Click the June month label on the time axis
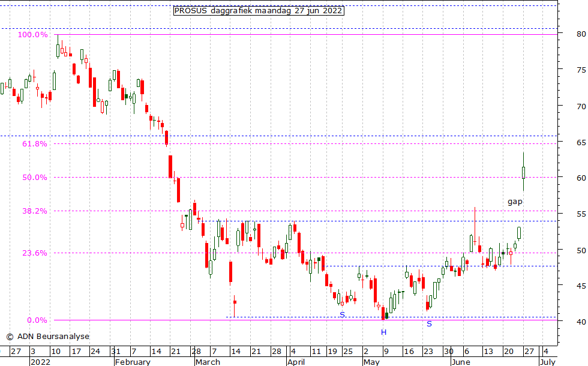Screen dimensions: 588x366 tap(461, 362)
